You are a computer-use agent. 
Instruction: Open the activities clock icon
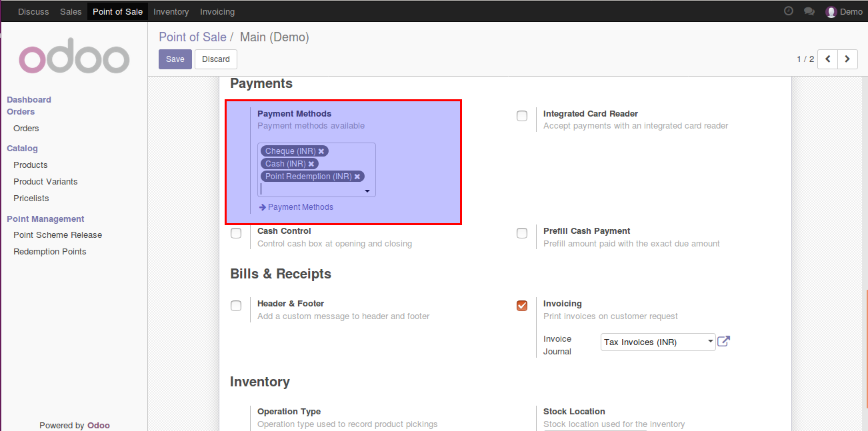[x=789, y=11]
